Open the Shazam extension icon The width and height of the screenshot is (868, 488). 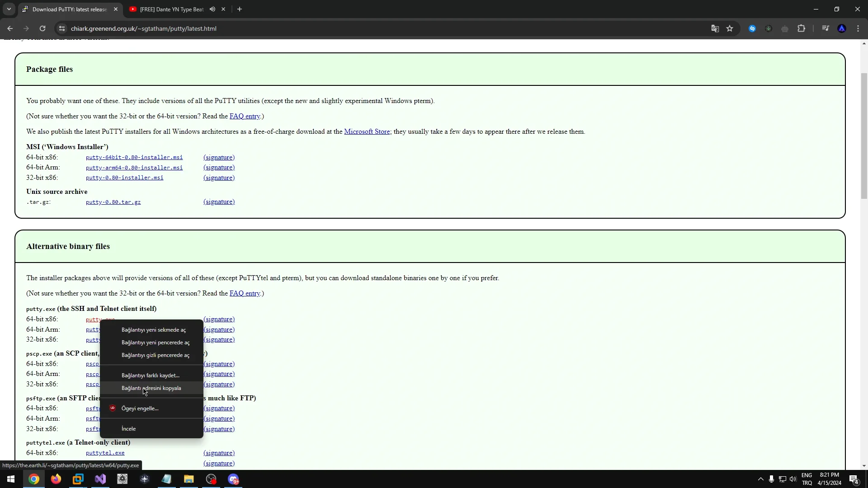click(752, 28)
